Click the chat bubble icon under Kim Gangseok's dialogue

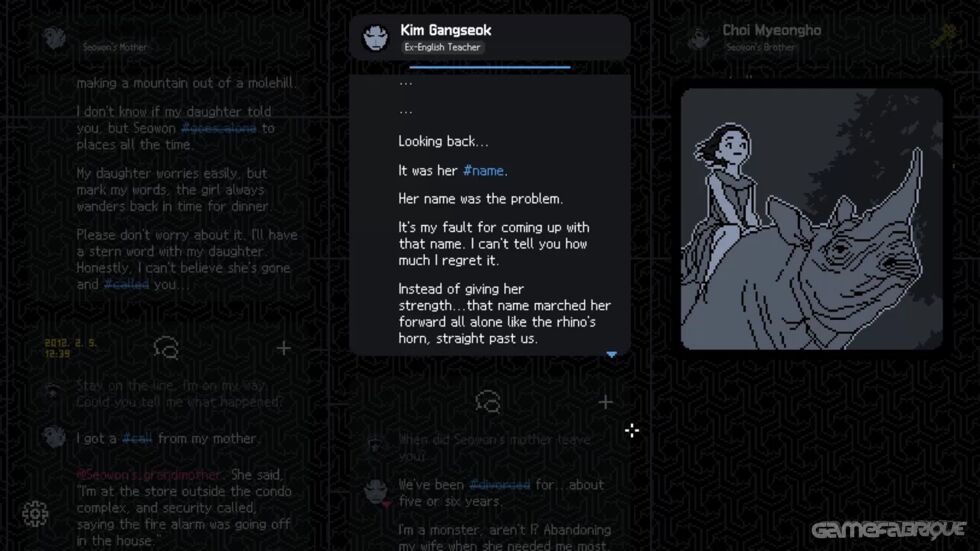click(x=488, y=402)
